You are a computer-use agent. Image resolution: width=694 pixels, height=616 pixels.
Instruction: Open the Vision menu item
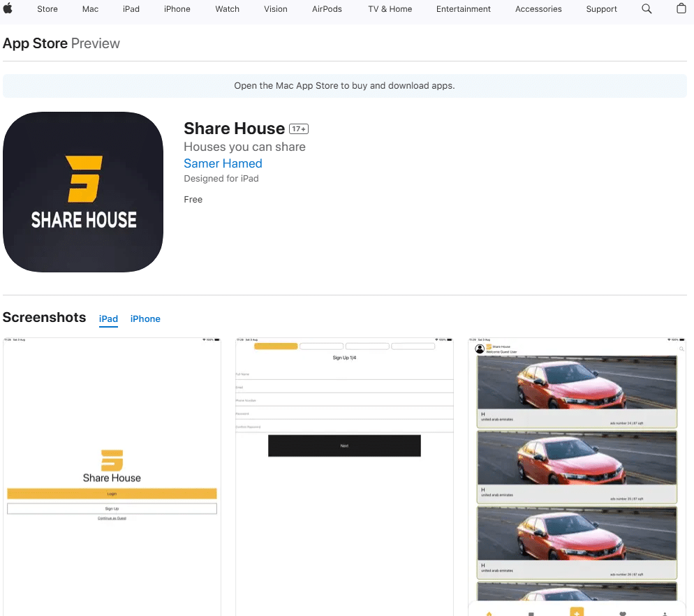[275, 9]
